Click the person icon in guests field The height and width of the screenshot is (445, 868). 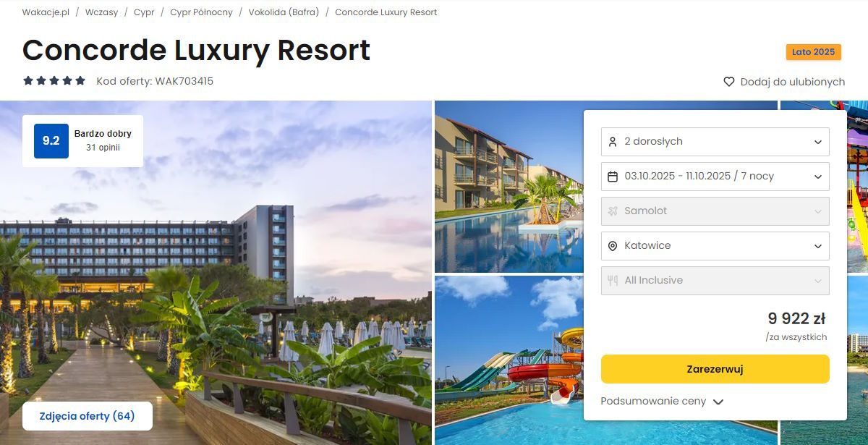click(x=613, y=142)
